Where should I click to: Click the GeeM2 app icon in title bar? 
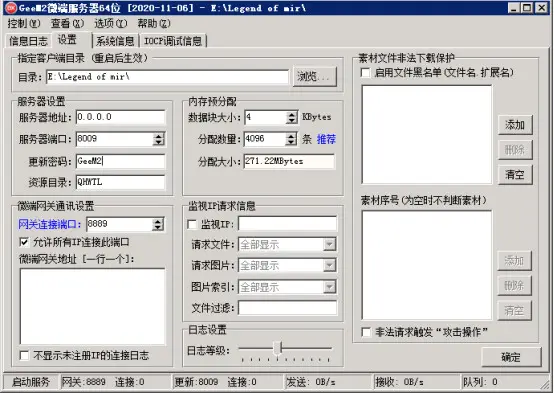point(11,7)
